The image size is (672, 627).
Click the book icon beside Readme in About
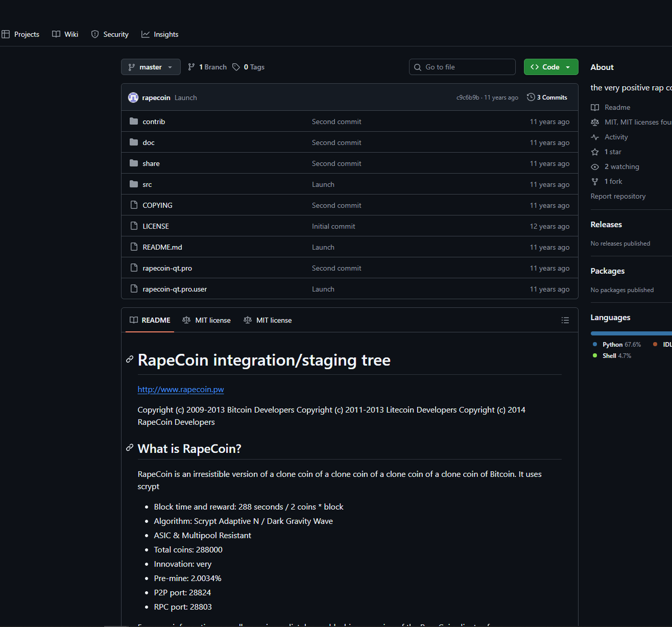click(595, 107)
